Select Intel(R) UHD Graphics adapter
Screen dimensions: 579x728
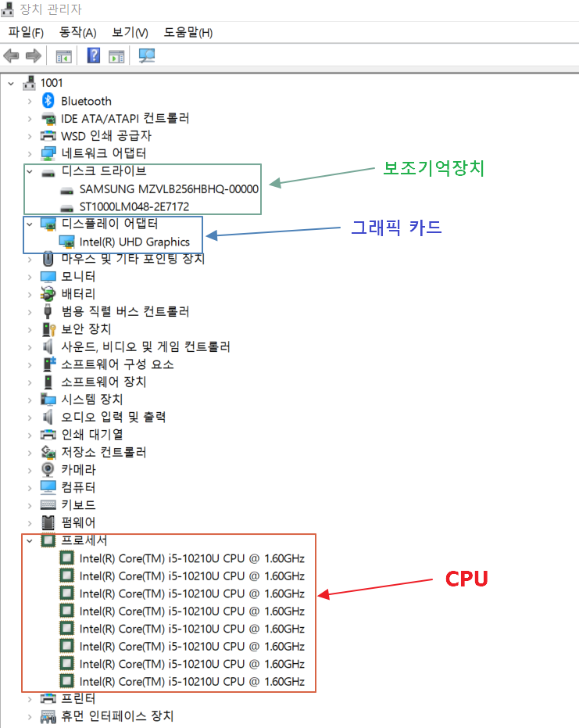click(x=134, y=242)
